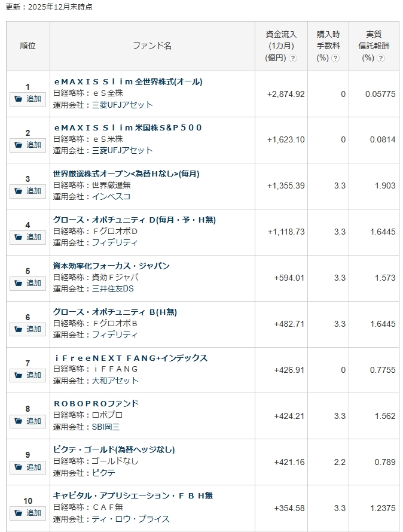Click trust fee value 0.0814
This screenshot has height=532, width=403.
[383, 140]
